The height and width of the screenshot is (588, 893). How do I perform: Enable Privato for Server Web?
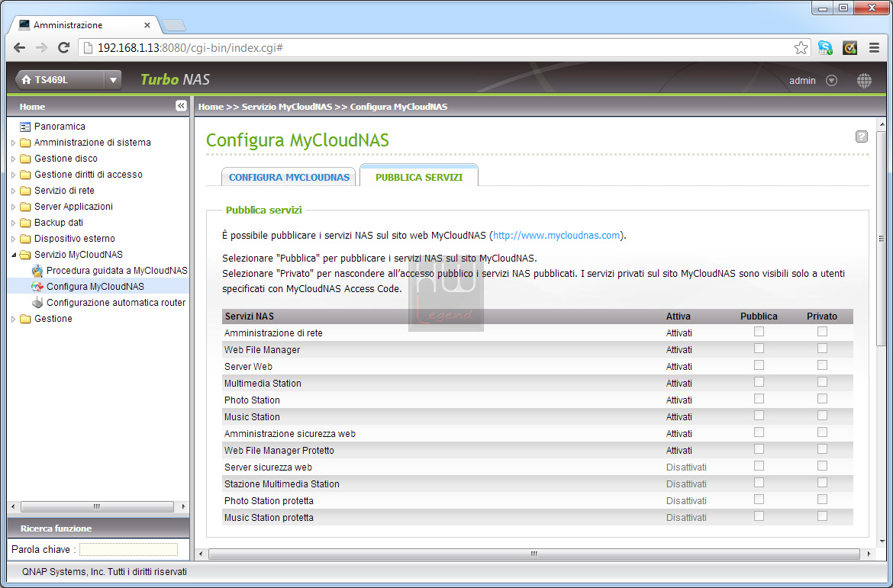coord(822,365)
